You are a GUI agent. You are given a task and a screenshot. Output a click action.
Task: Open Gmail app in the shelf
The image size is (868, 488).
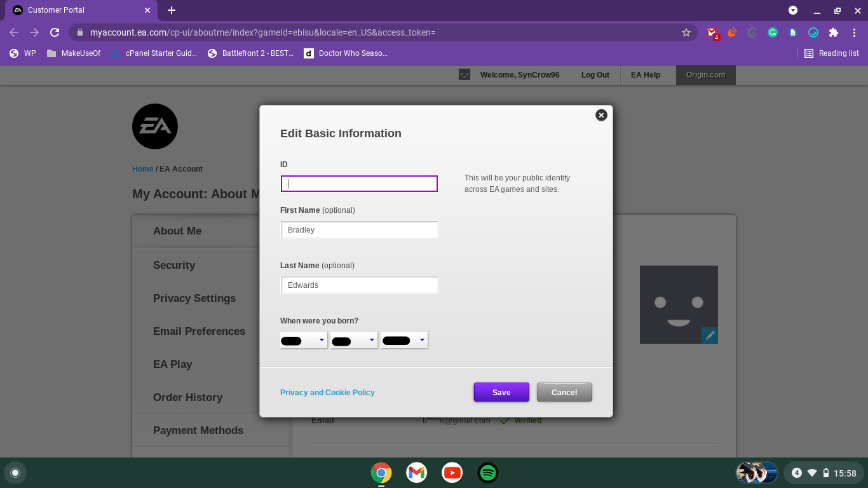tap(417, 473)
